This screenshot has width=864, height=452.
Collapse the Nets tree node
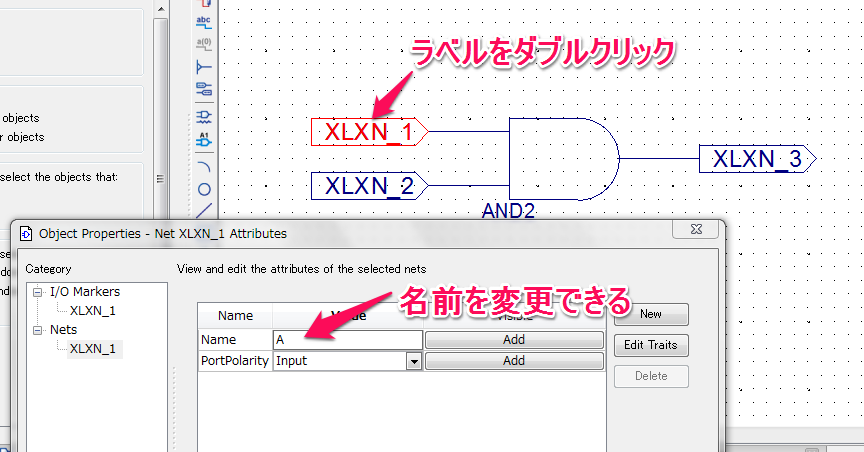point(38,330)
